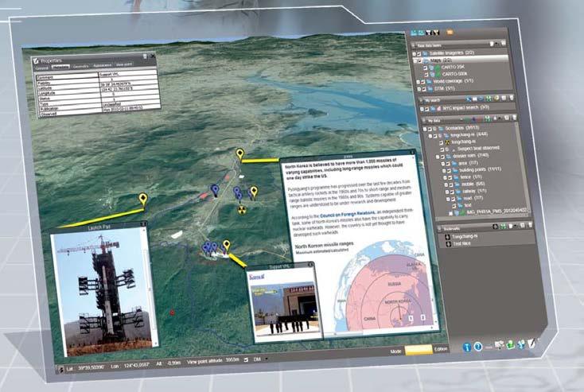The height and width of the screenshot is (392, 584).
Task: Expand the DTM tree node
Action: (x=419, y=89)
